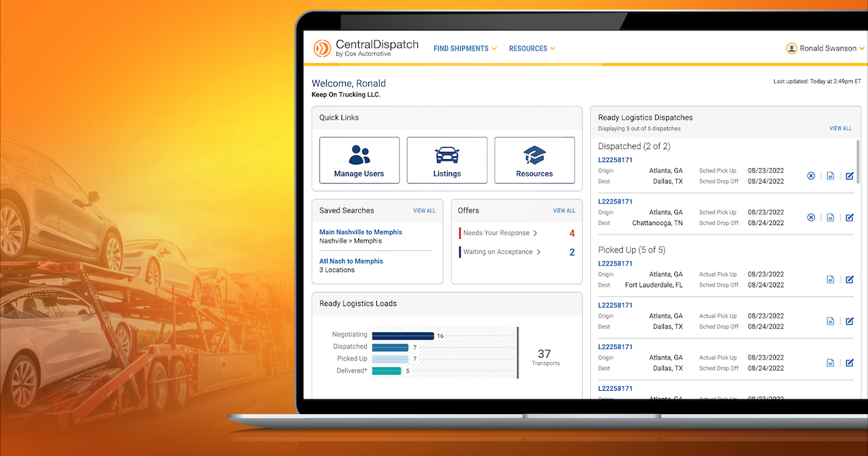Open Main Nashville to Memphis saved search
This screenshot has height=456, width=868.
(360, 232)
